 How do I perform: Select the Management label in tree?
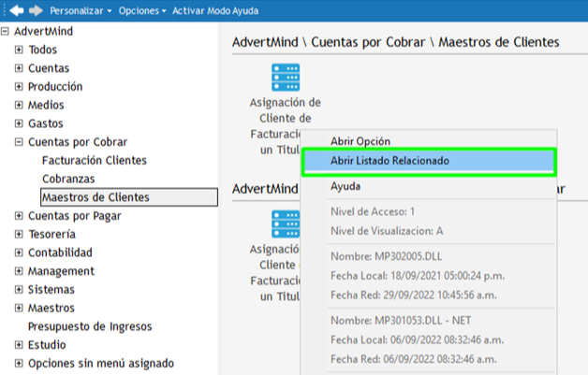(61, 271)
